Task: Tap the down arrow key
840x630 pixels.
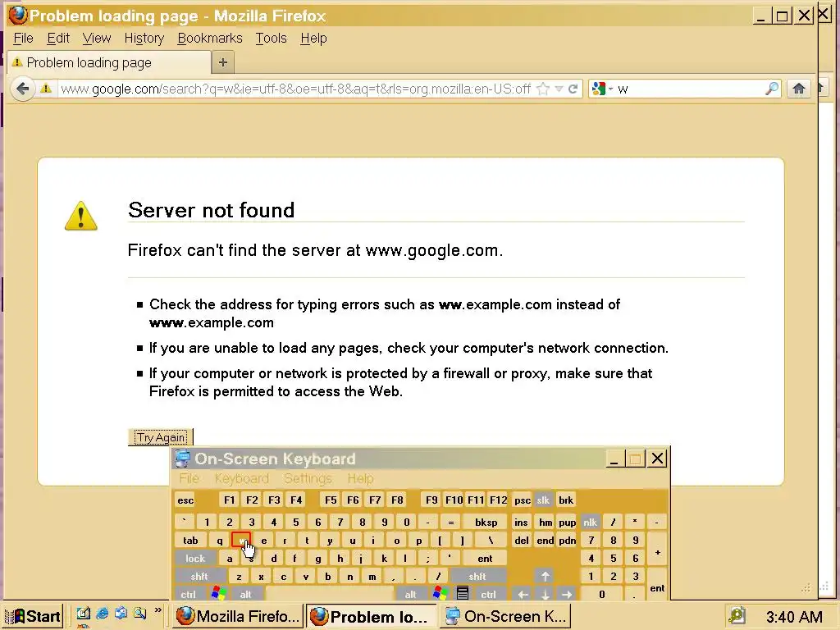Action: (545, 594)
